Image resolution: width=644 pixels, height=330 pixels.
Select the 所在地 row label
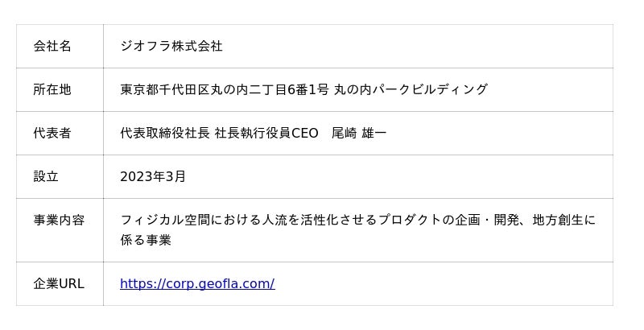coord(52,89)
